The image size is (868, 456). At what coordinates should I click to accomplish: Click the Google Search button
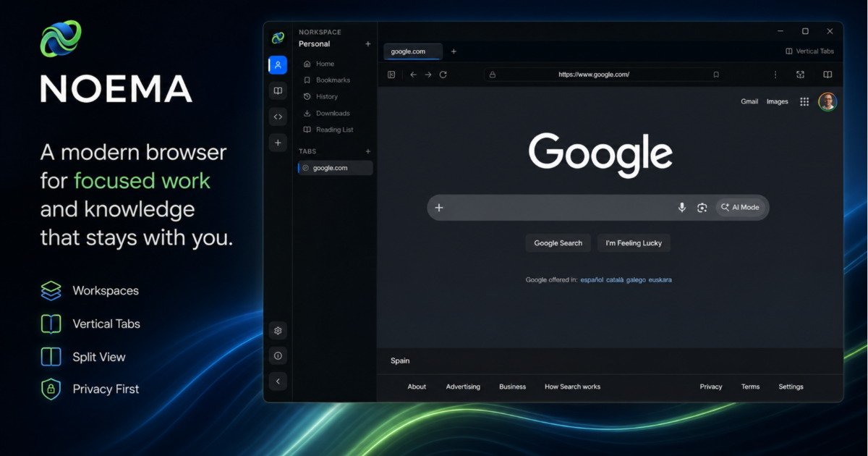[x=558, y=243]
